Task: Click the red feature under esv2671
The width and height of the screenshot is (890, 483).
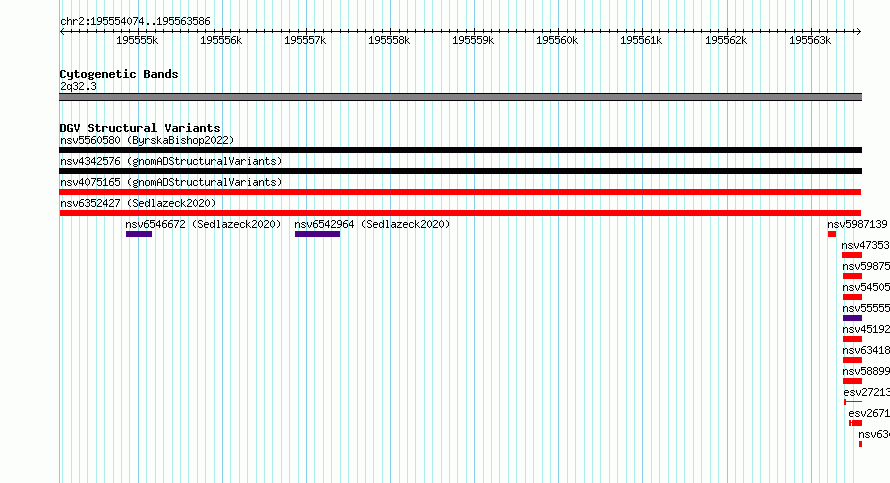Action: [855, 423]
